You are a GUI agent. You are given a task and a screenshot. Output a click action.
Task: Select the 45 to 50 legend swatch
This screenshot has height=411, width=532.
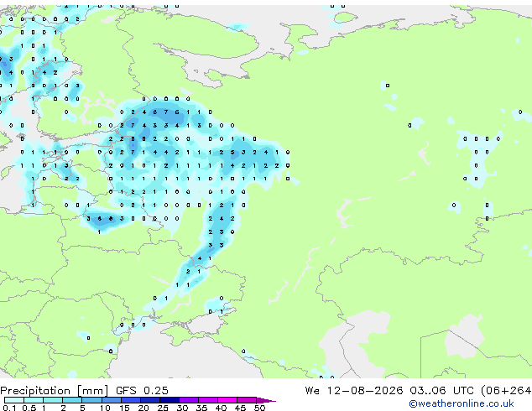pos(247,400)
